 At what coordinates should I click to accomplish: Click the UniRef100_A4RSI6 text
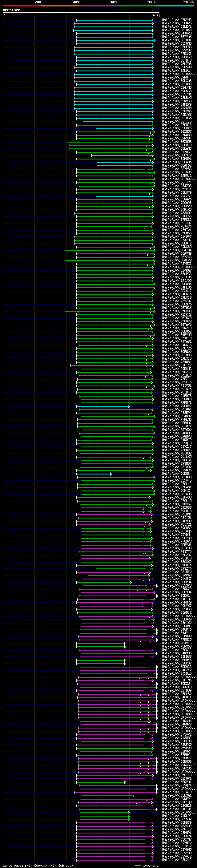click(177, 345)
